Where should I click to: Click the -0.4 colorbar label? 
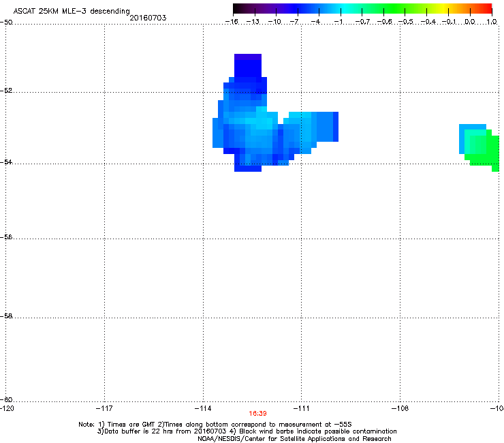428,22
